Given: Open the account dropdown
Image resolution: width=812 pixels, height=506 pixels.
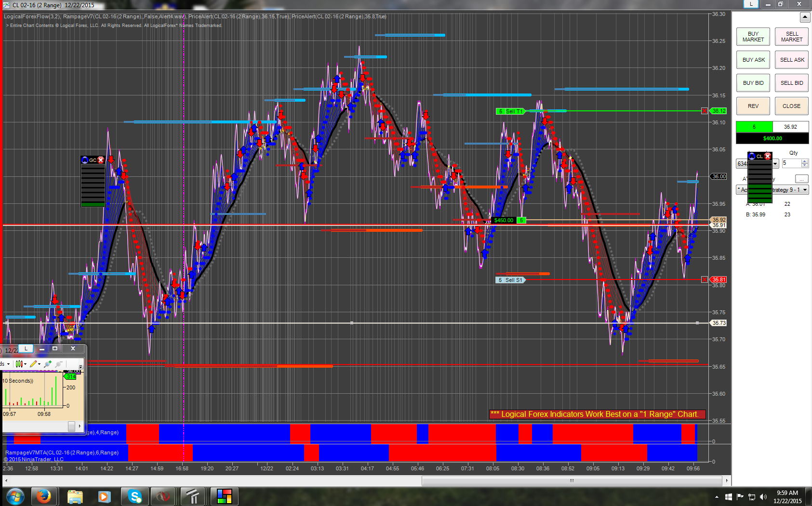Looking at the screenshot, I should 775,164.
